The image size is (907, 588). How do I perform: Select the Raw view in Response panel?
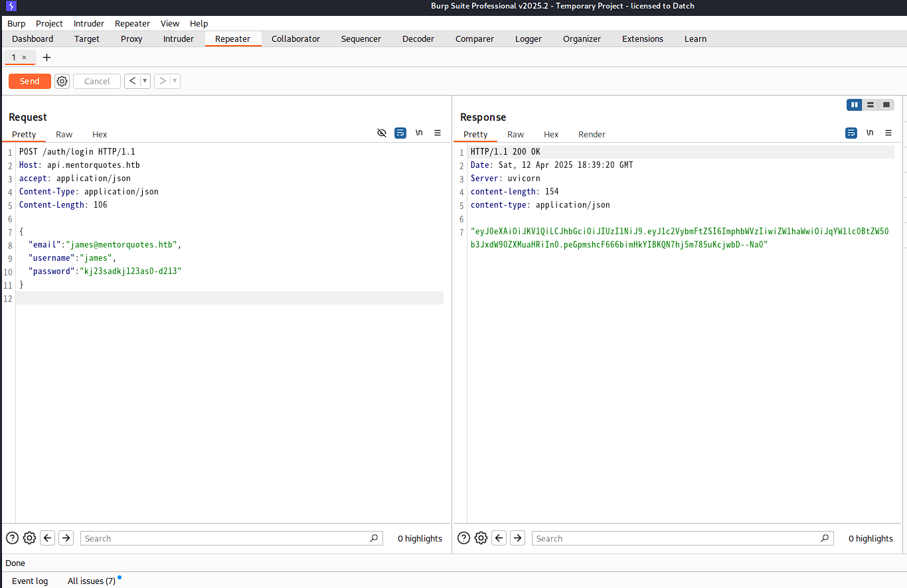tap(515, 134)
